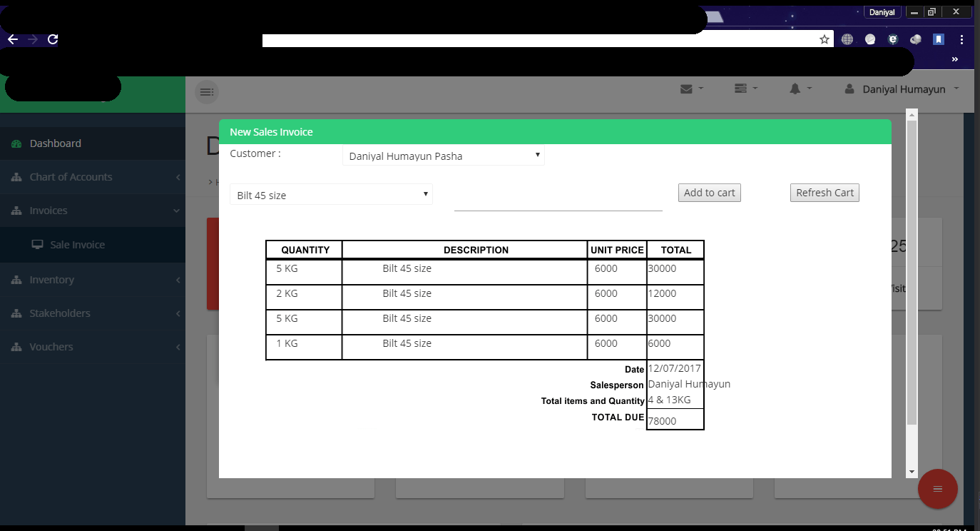Click the DESCRIPTION column header
Screen dimensions: 980x531
tap(476, 250)
